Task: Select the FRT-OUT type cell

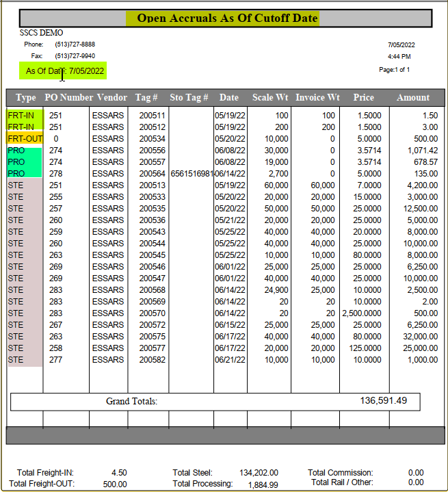Action: click(x=25, y=139)
